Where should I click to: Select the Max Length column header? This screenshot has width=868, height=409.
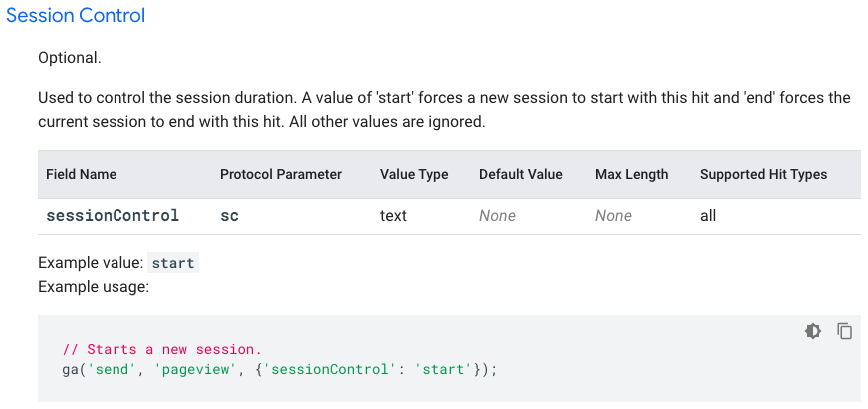pyautogui.click(x=632, y=174)
